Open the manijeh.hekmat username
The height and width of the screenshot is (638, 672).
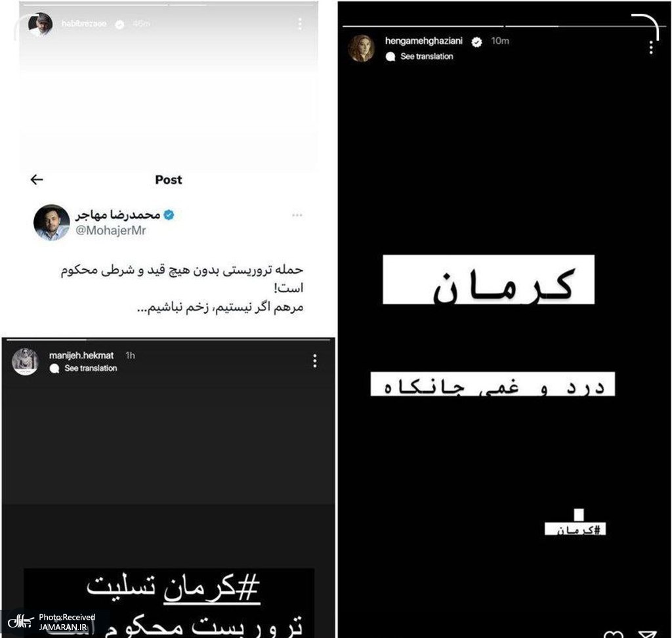coord(81,356)
